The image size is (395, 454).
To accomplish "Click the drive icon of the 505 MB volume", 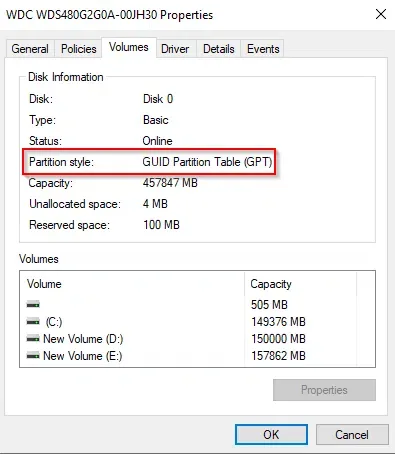I will pos(33,304).
